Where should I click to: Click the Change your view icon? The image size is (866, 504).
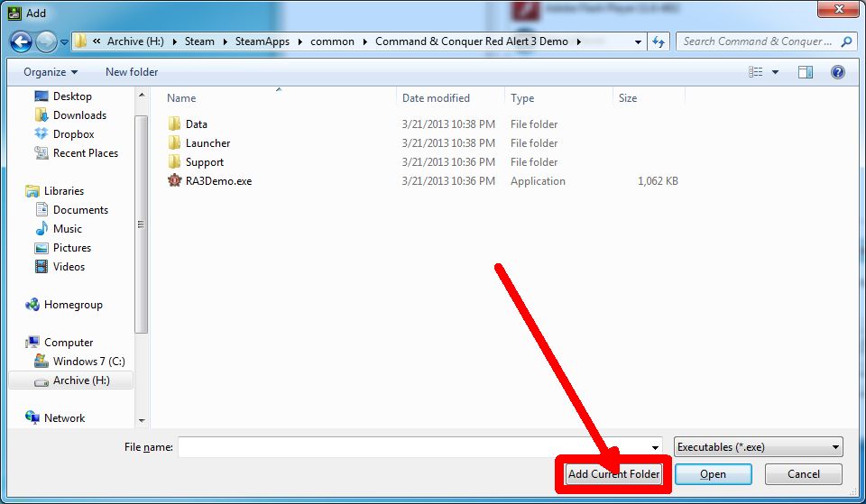tap(756, 72)
